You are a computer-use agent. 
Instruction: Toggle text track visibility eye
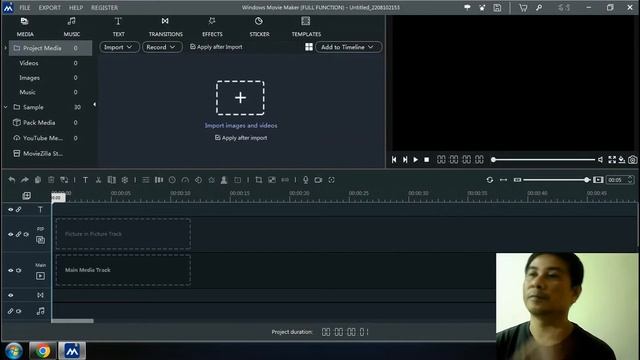11,210
